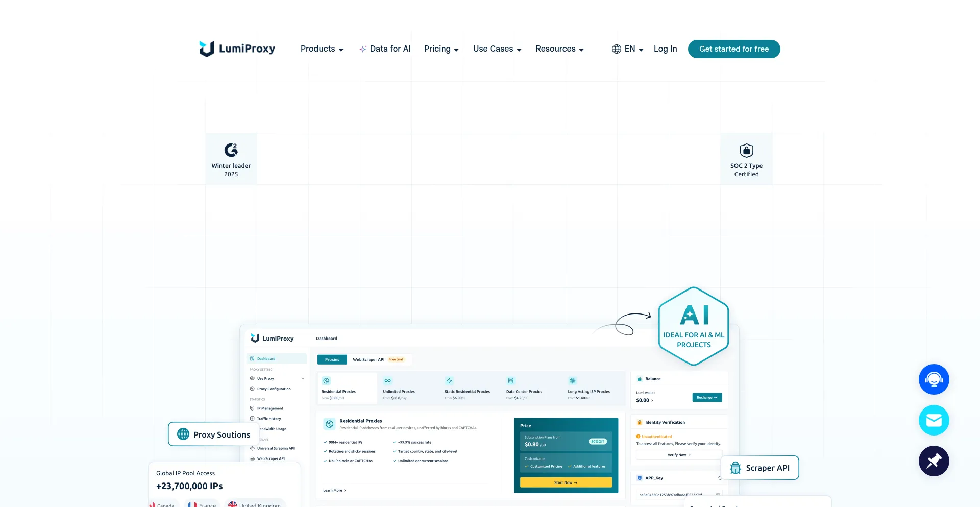
Task: Click the Traffic History sidebar icon
Action: (252, 419)
